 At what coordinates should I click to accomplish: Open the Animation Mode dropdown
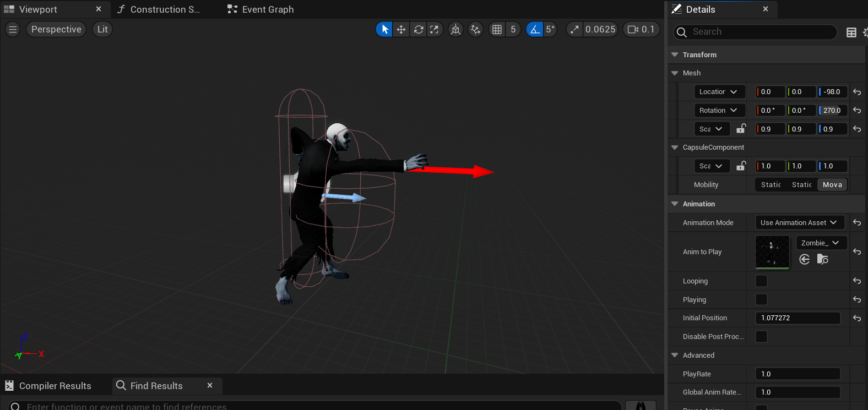click(799, 223)
